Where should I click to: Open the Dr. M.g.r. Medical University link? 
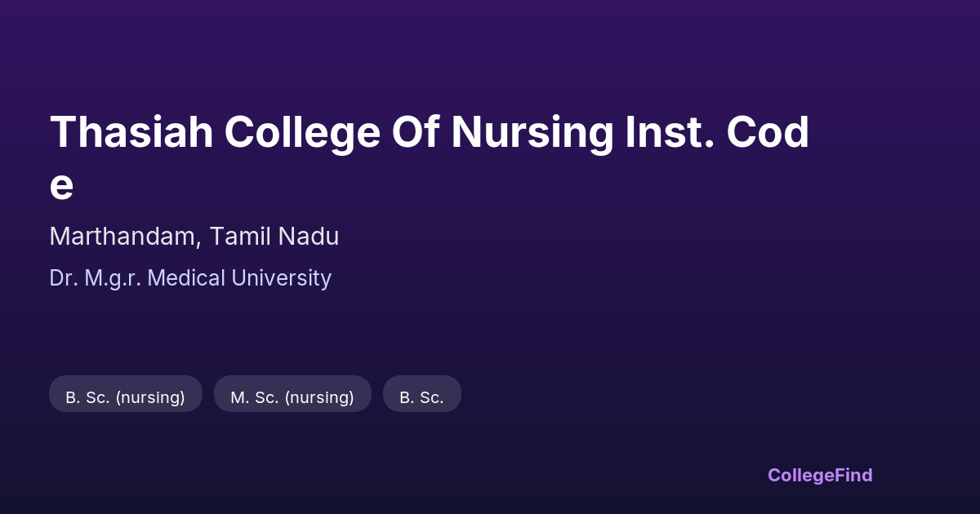click(x=190, y=278)
